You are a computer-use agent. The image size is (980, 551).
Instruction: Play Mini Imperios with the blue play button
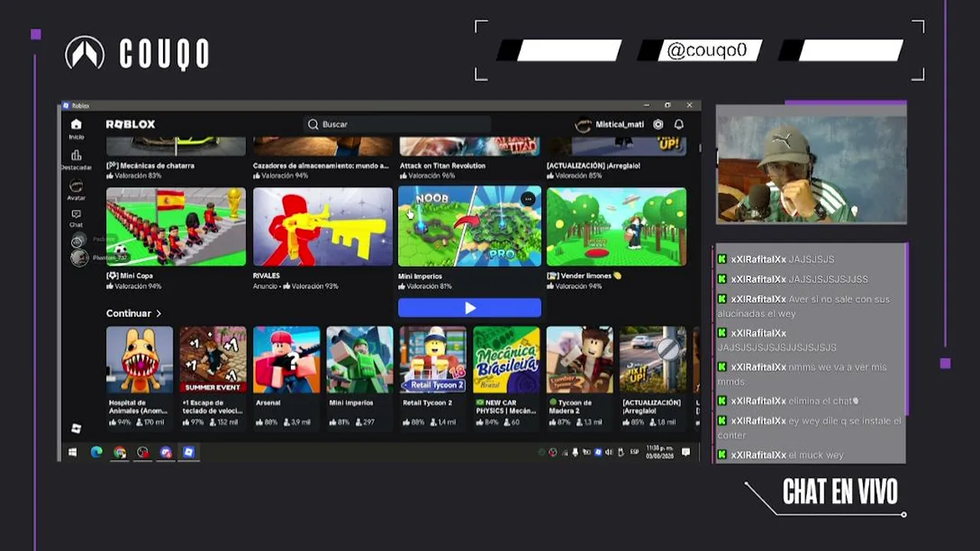click(x=469, y=308)
